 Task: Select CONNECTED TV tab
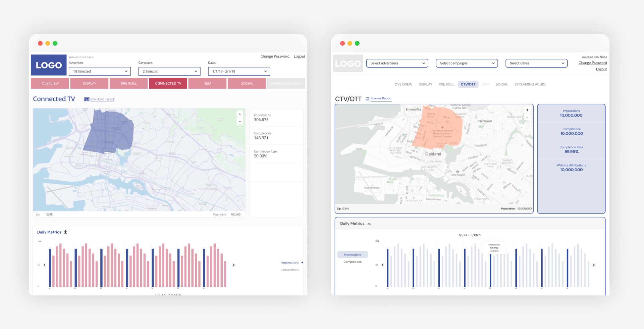tap(168, 83)
